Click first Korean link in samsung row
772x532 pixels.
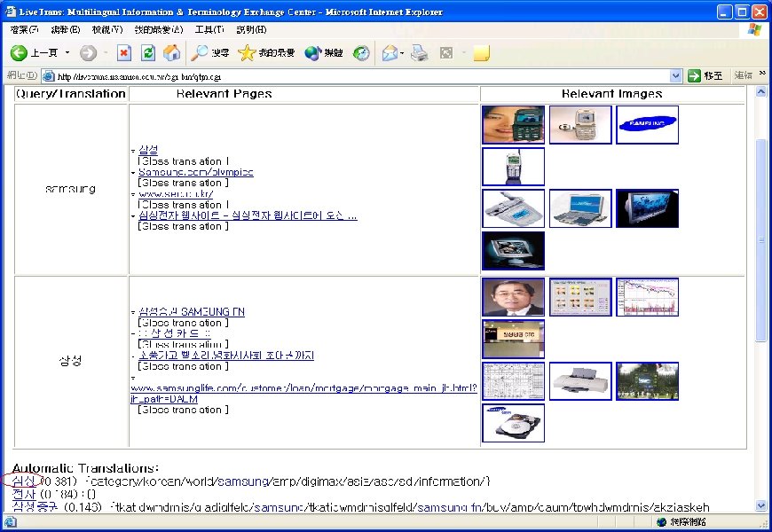[x=148, y=150]
